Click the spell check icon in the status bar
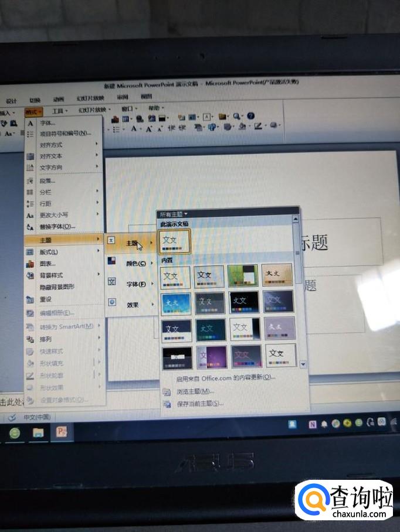 (12, 417)
